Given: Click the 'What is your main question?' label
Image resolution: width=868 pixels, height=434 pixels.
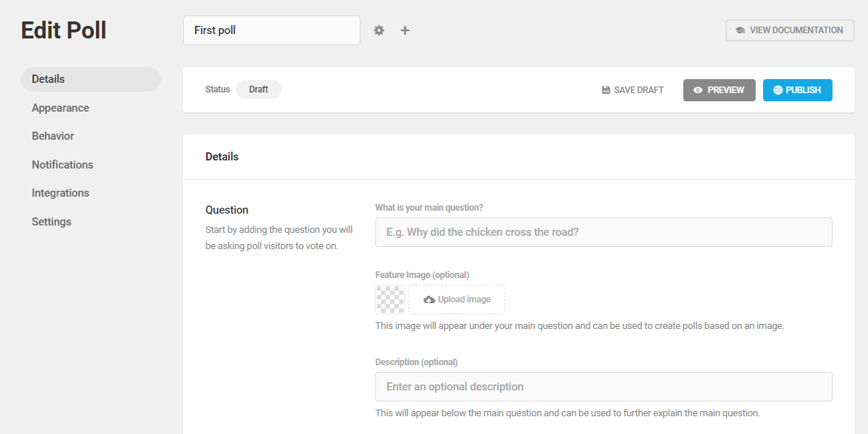Looking at the screenshot, I should tap(429, 207).
